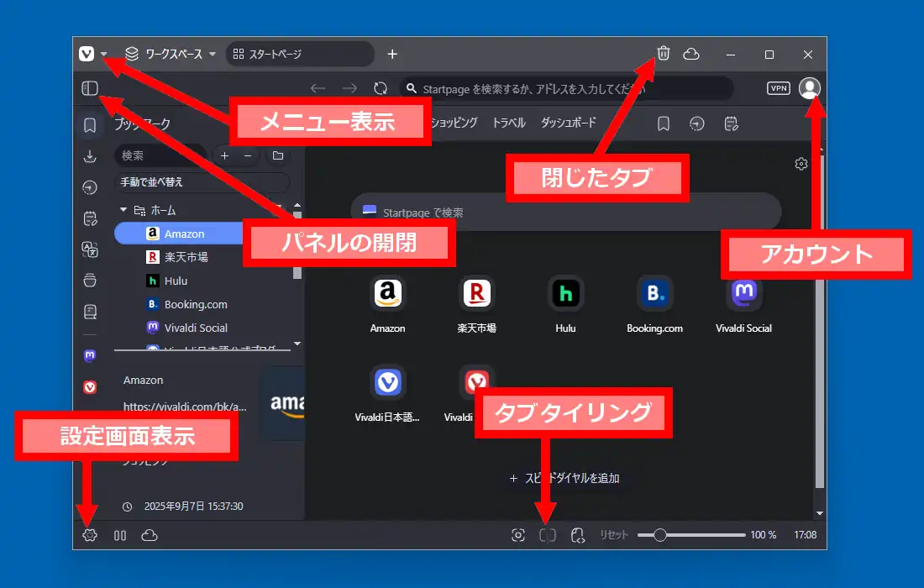This screenshot has width=924, height=588.
Task: Open the Notes panel icon
Action: [90, 218]
